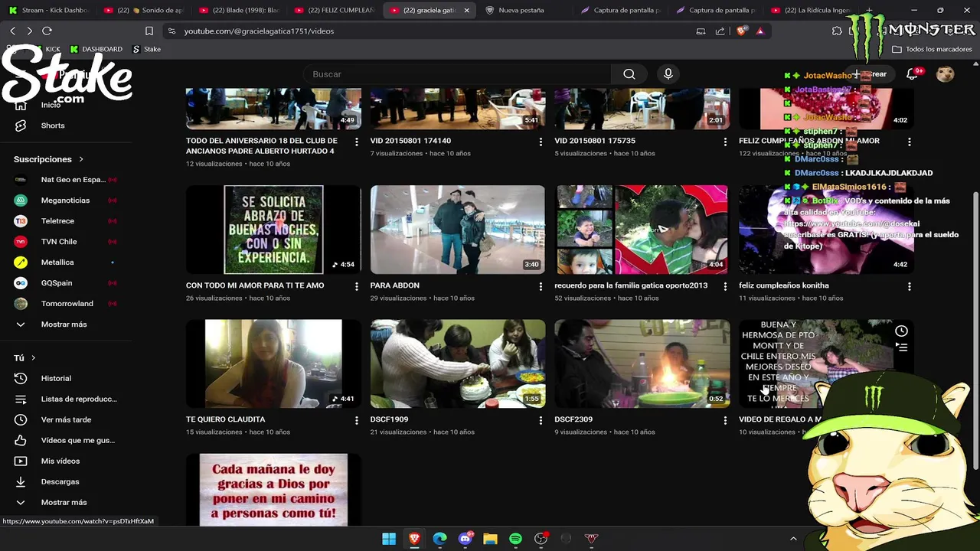
Task: Reload the page with refresh icon
Action: [47, 31]
